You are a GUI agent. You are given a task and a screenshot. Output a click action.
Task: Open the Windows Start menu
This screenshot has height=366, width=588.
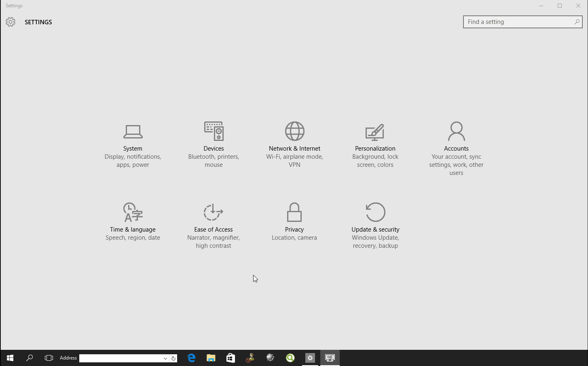click(x=10, y=358)
